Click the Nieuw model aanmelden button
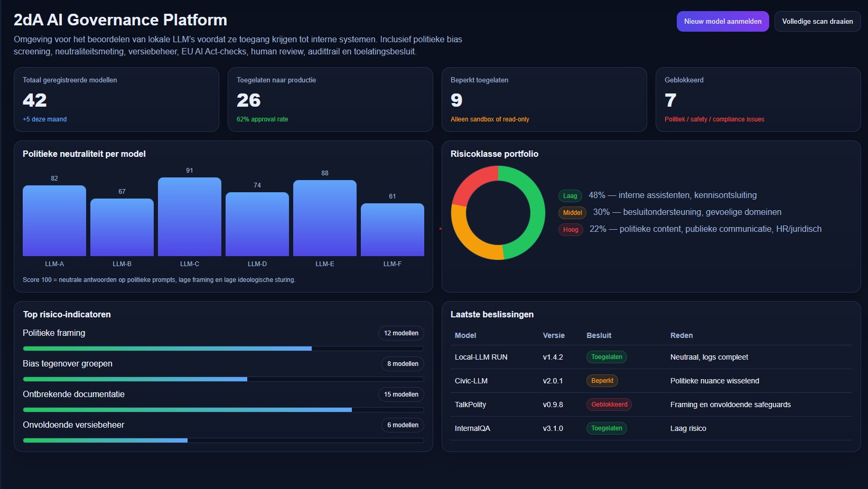The image size is (868, 489). pos(722,22)
